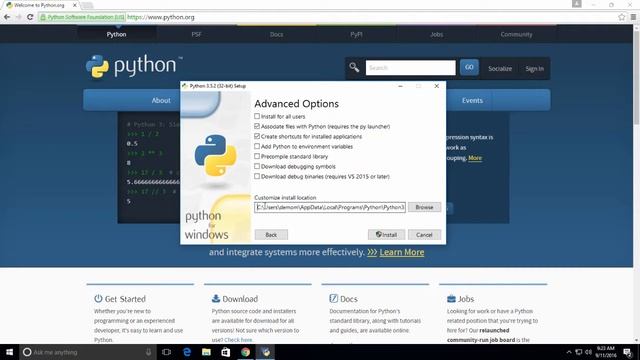Open the Socialize menu
Viewport: 640px width, 360px height.
[500, 69]
